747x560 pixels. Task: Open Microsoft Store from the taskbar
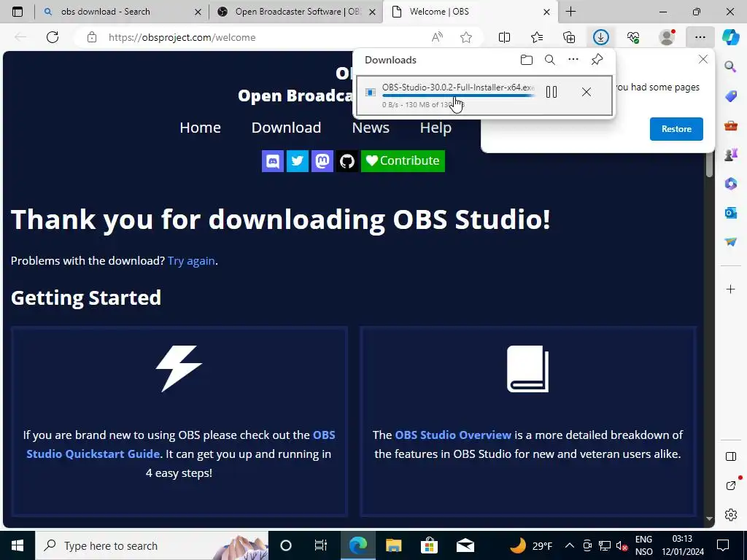point(429,545)
